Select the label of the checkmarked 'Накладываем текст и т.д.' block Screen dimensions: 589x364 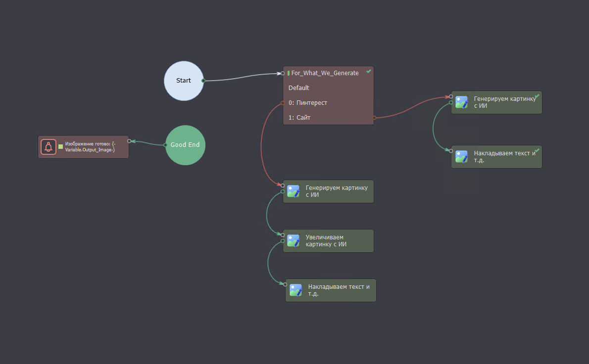(x=504, y=156)
